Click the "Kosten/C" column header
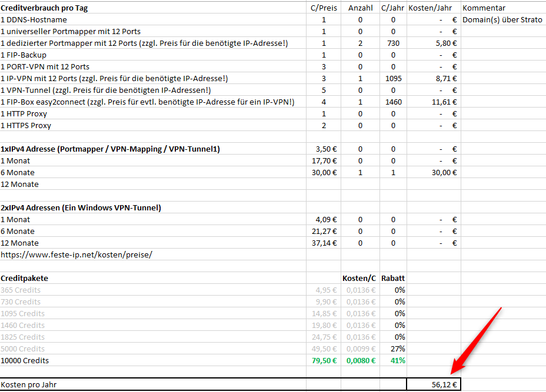 (359, 278)
